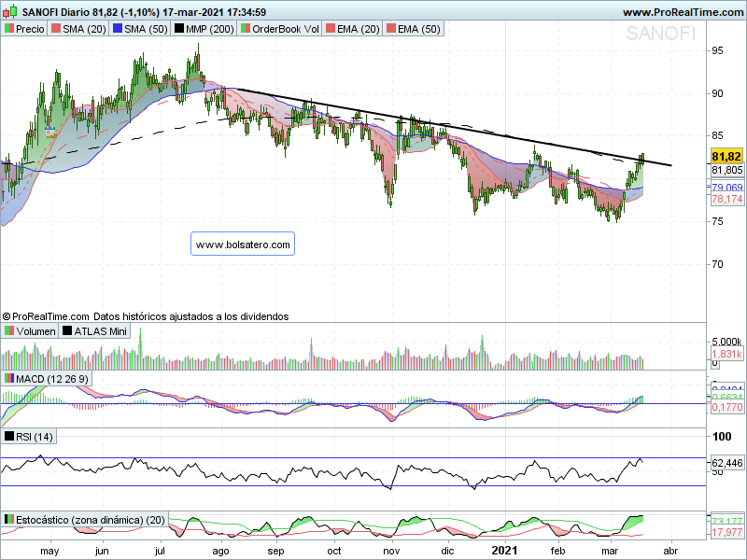Click the 1.831k volume value label
The image size is (747, 560).
[x=726, y=354]
